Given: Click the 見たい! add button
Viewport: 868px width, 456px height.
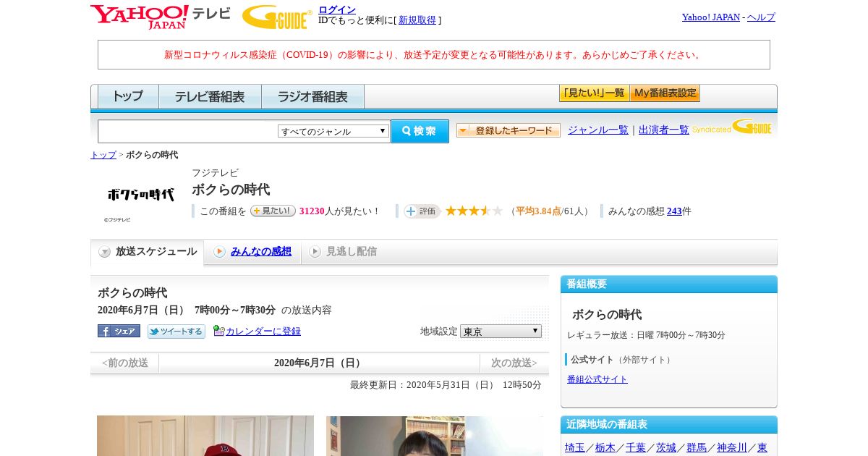Looking at the screenshot, I should point(273,211).
